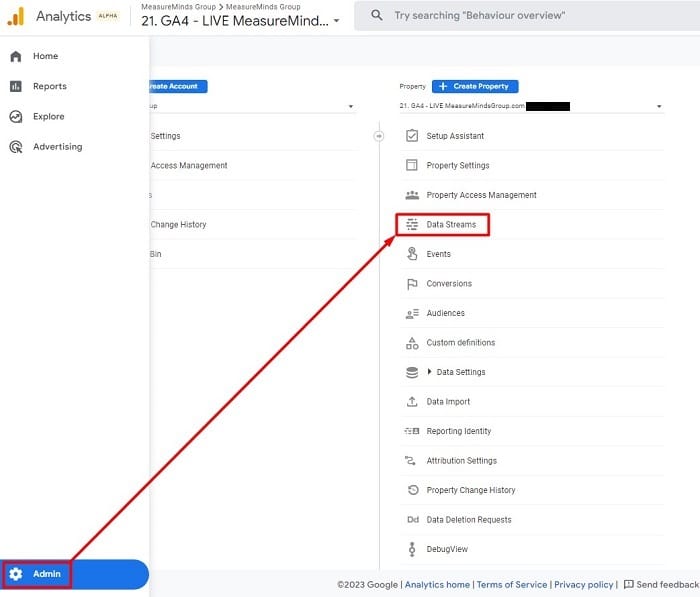Click the Google Analytics logo
700x597 pixels.
click(x=16, y=17)
